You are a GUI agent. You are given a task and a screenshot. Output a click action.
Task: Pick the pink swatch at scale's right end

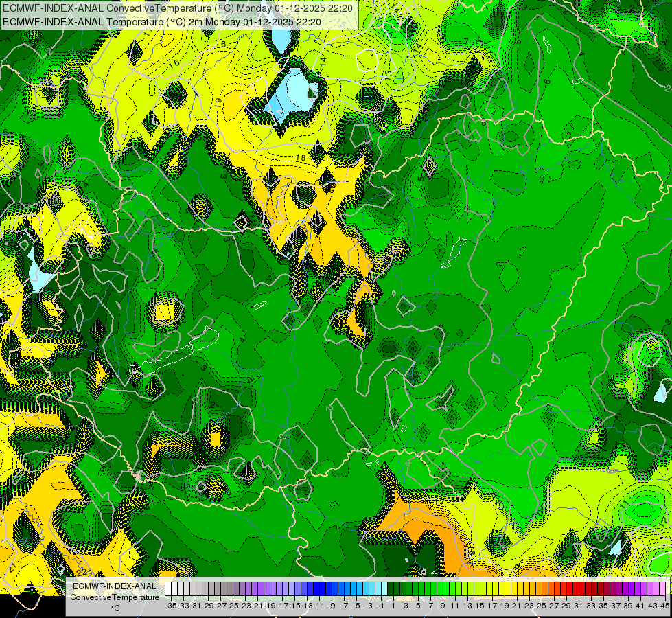pos(662,588)
